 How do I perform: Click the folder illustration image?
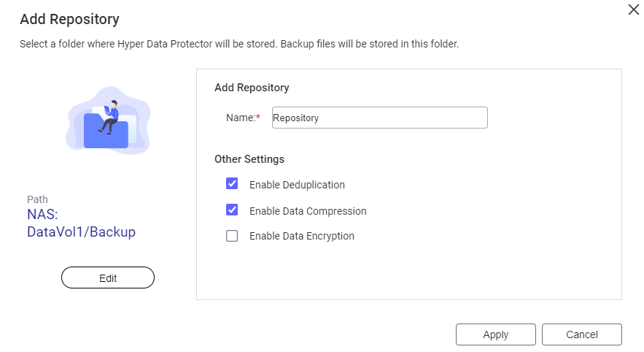(109, 120)
